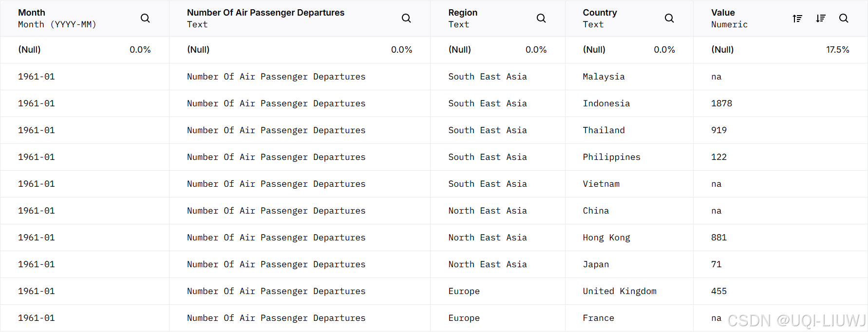
Task: Click the Region column search icon
Action: (541, 19)
